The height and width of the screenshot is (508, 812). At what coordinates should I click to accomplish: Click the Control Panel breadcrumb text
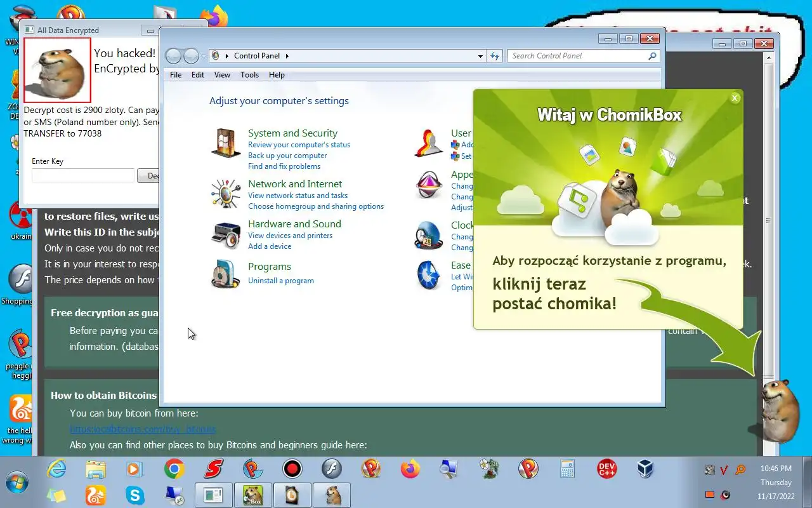coord(257,56)
